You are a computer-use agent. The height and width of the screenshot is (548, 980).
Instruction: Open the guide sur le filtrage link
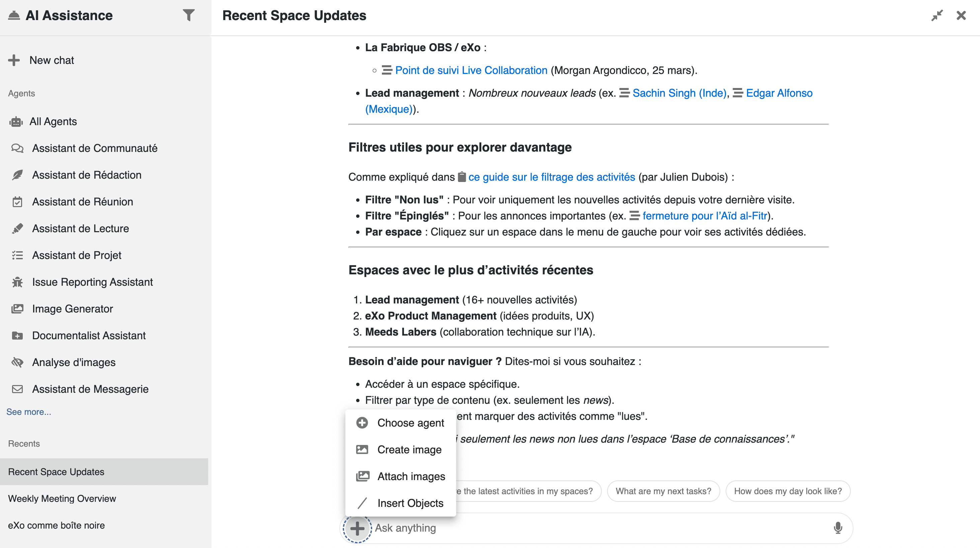pos(552,177)
